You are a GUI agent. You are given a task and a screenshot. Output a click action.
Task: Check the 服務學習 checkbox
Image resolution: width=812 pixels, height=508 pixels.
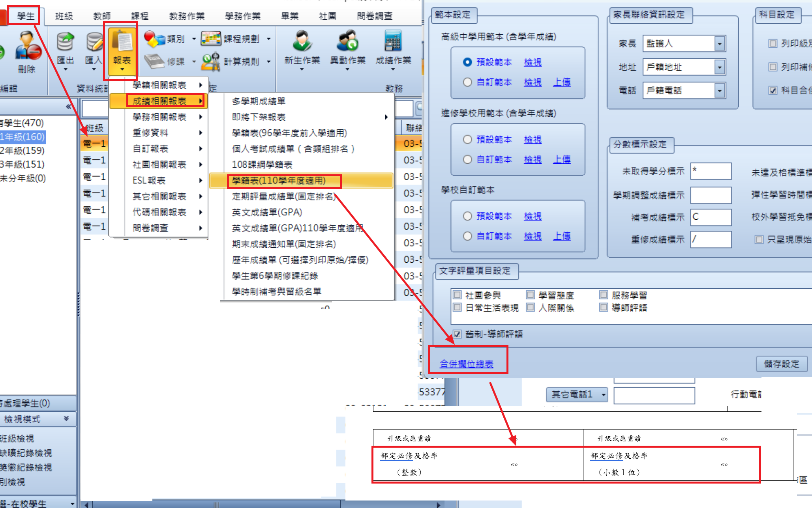604,295
